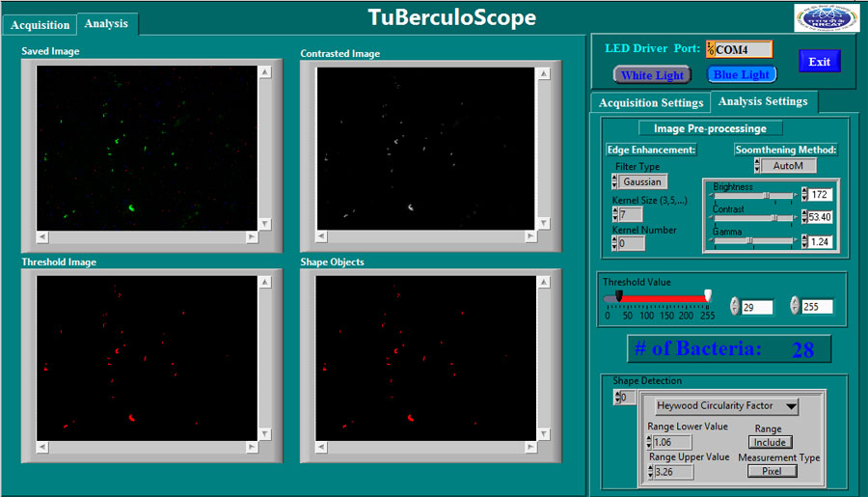Click the Gamma value stepper arrows
868x497 pixels.
804,241
